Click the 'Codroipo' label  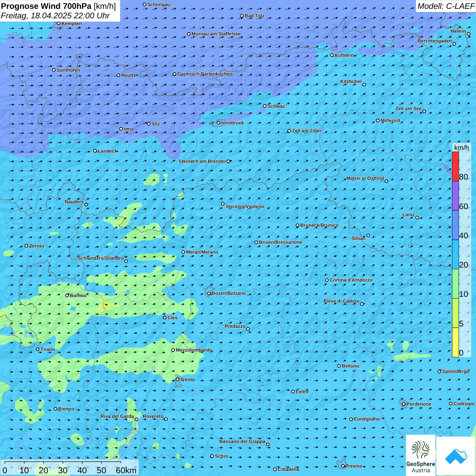[464, 404]
